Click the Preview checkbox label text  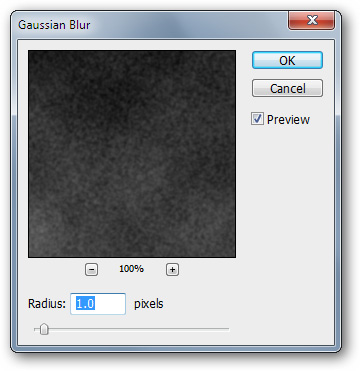(288, 119)
